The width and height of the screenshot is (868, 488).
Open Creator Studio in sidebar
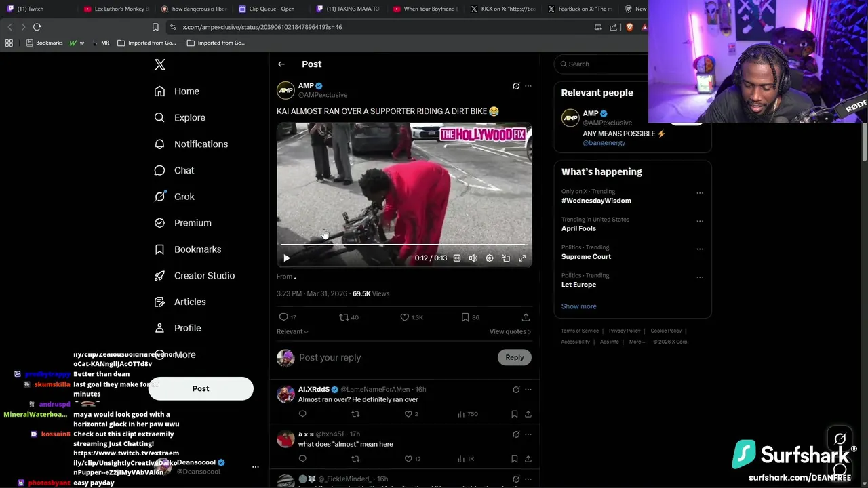194,275
